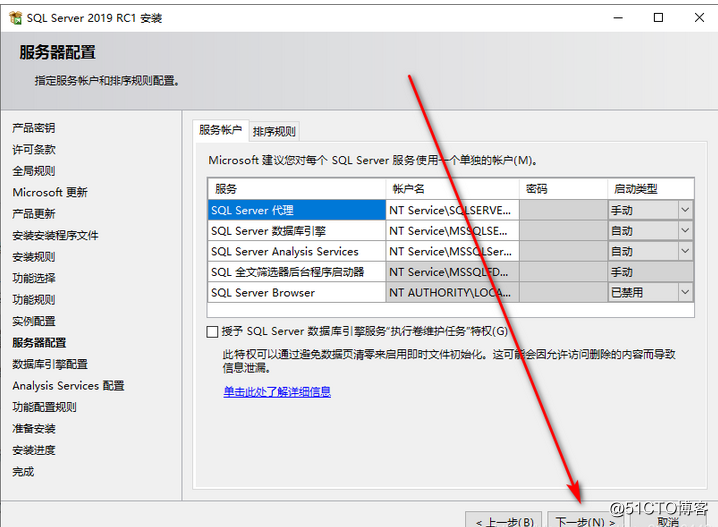The width and height of the screenshot is (718, 527).
Task: Click 许可条款 step in sidebar
Action: coord(34,149)
